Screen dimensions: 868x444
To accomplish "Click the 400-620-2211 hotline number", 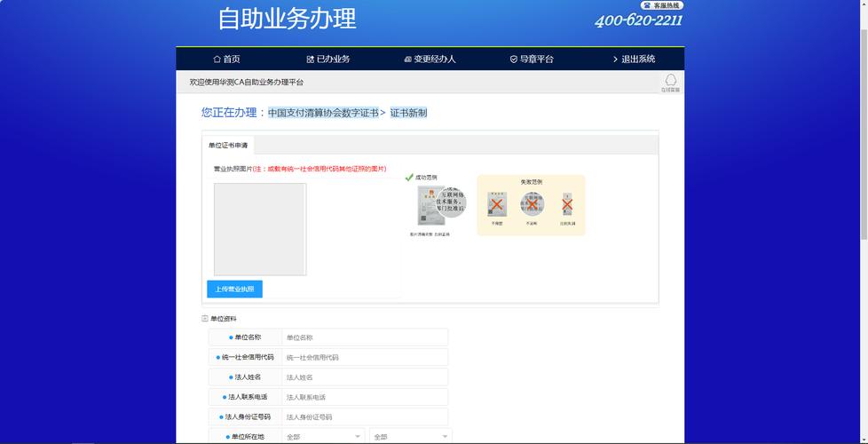I will [638, 20].
